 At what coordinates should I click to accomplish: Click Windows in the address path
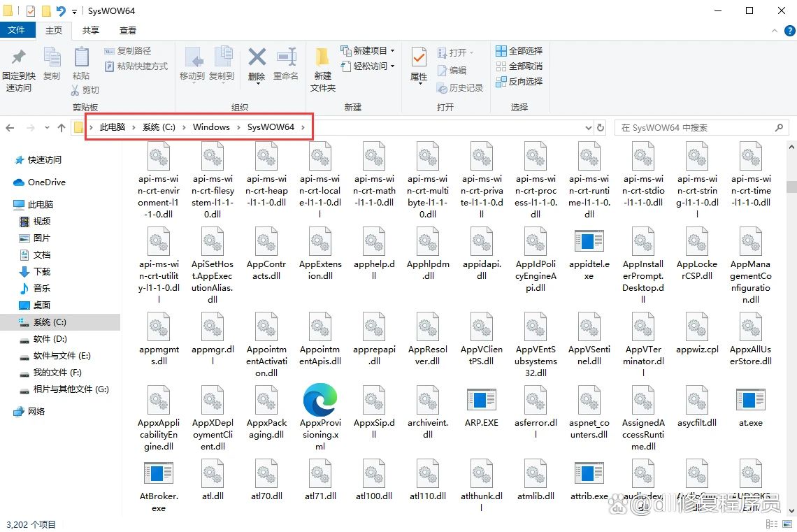coord(211,127)
